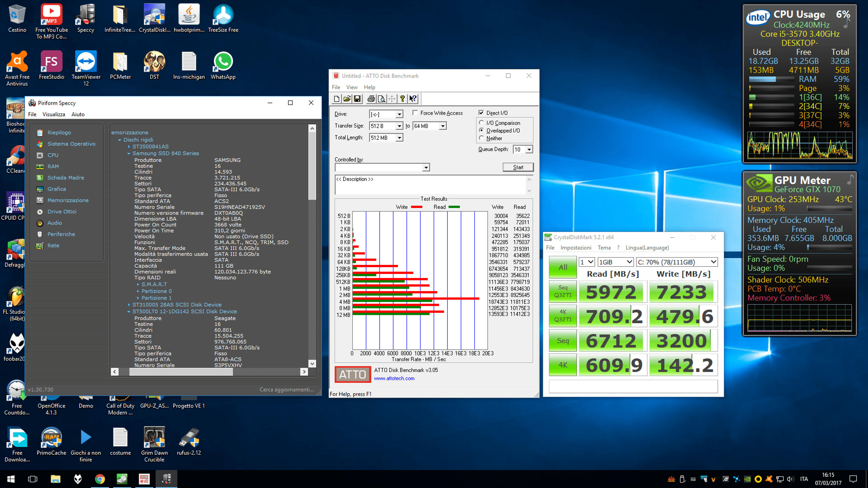Image resolution: width=868 pixels, height=488 pixels.
Task: Click the Seq Q32T1 test button
Action: coord(563,291)
